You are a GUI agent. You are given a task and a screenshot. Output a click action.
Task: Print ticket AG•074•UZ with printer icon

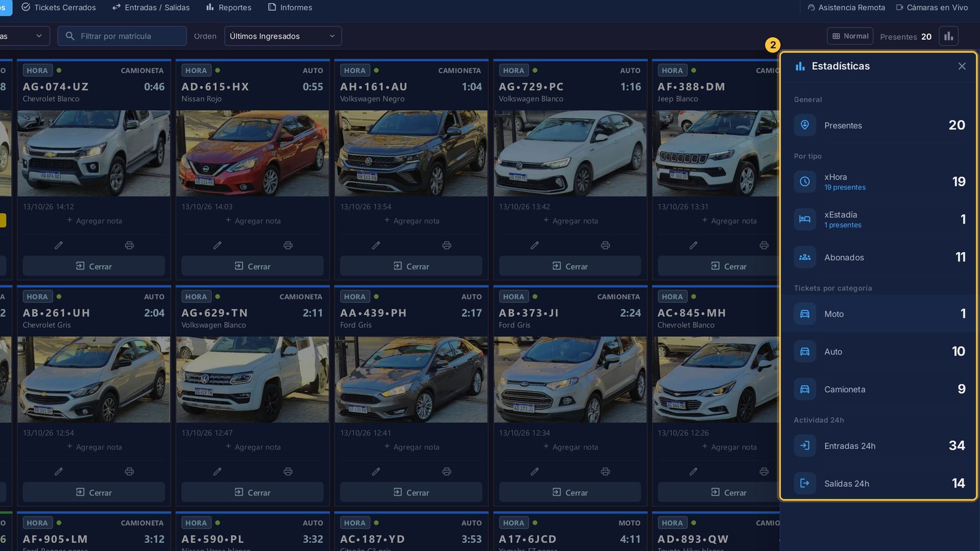click(129, 245)
